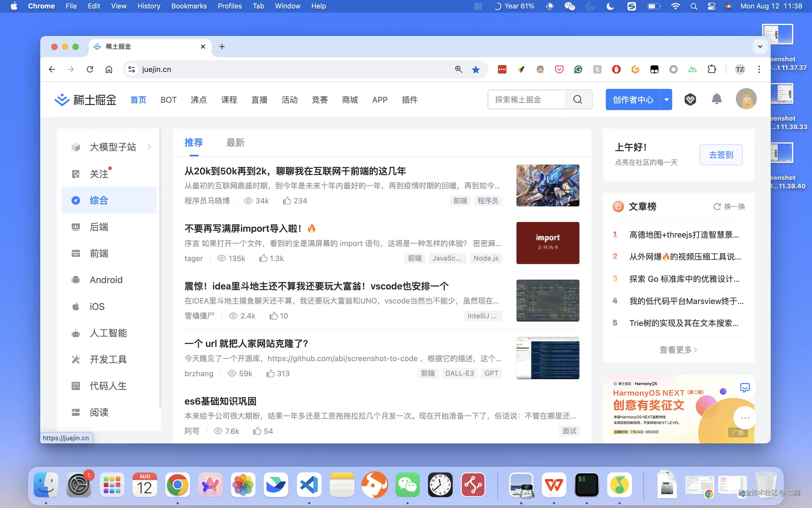812x508 pixels.
Task: Go to BOT in top navigation
Action: point(168,100)
